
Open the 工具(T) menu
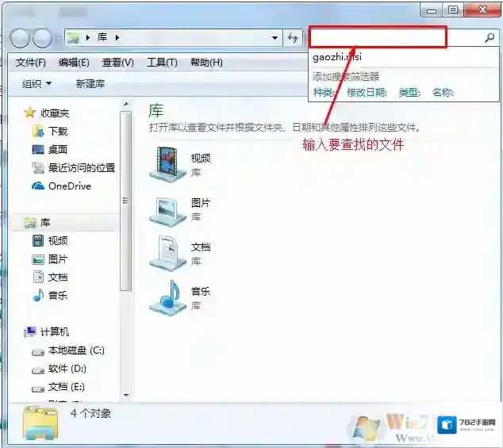[162, 62]
